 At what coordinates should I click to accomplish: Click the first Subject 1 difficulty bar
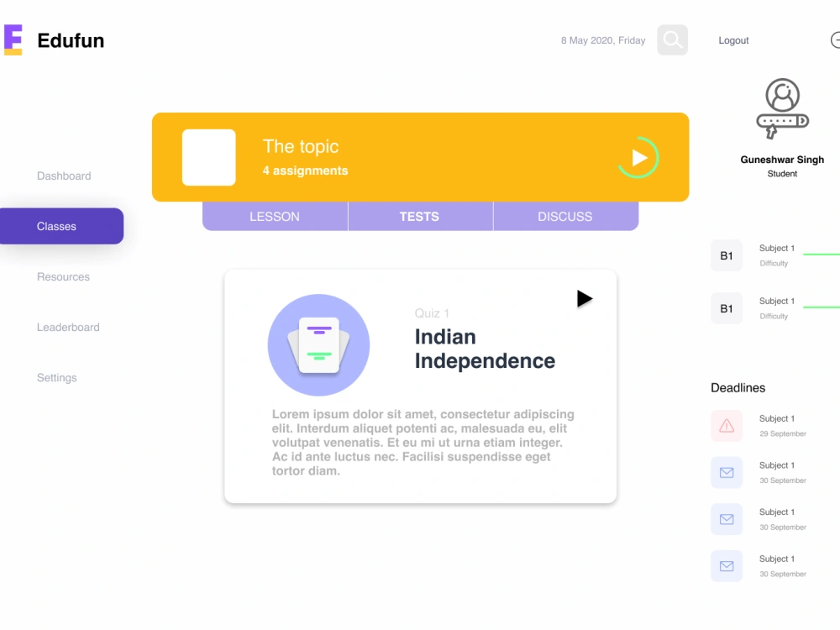coord(822,254)
